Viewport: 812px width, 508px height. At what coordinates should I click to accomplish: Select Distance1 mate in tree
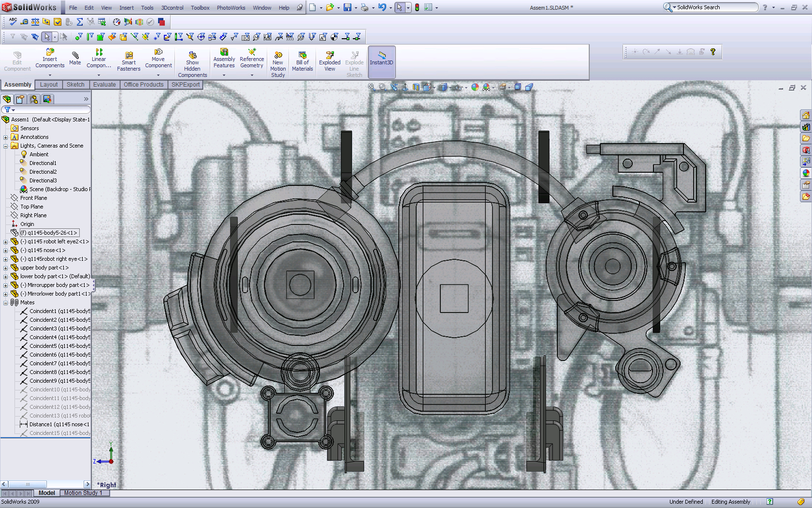click(x=55, y=424)
